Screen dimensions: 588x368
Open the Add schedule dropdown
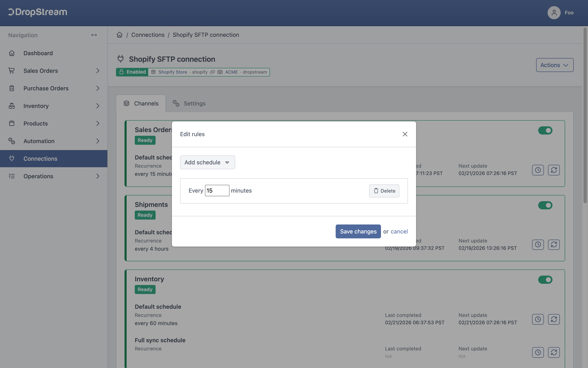coord(207,162)
